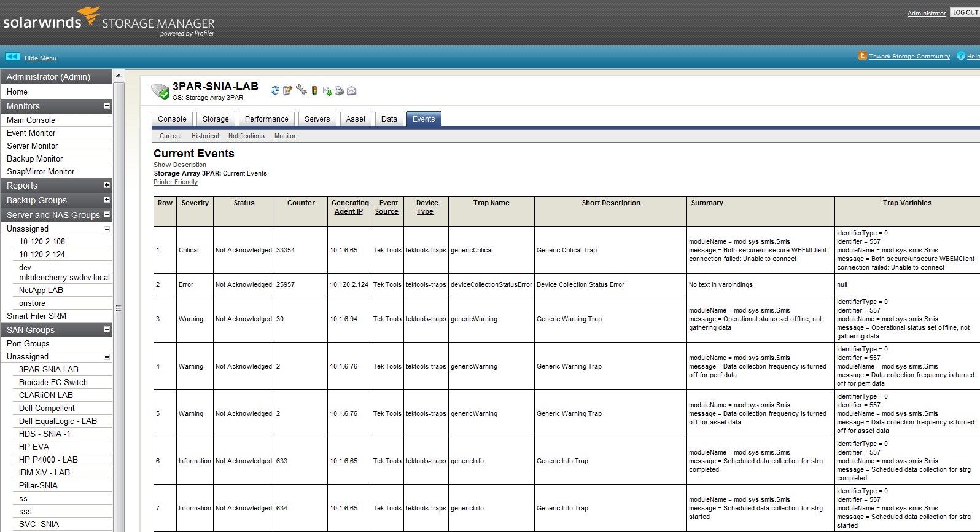Click the email envelope icon

(x=351, y=91)
